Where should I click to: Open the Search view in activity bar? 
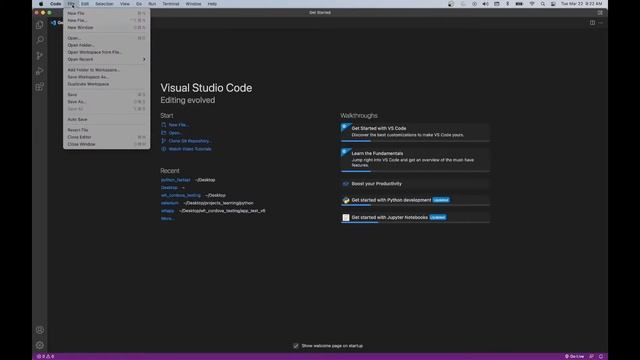(x=40, y=40)
